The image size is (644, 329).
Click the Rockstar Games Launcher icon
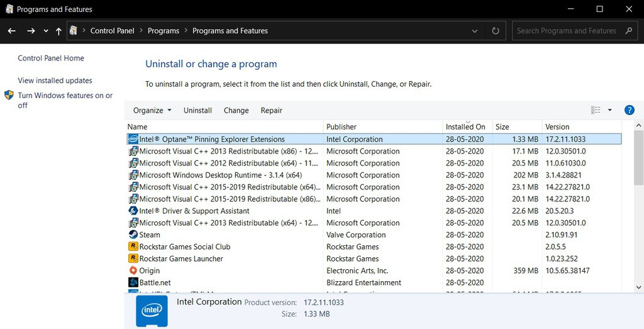133,259
